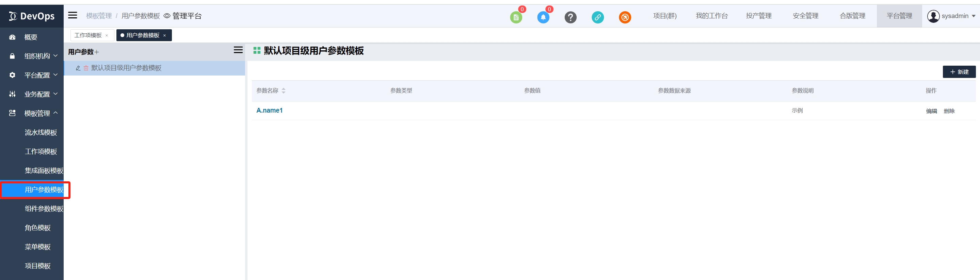Click the 示例 description cell

[797, 110]
